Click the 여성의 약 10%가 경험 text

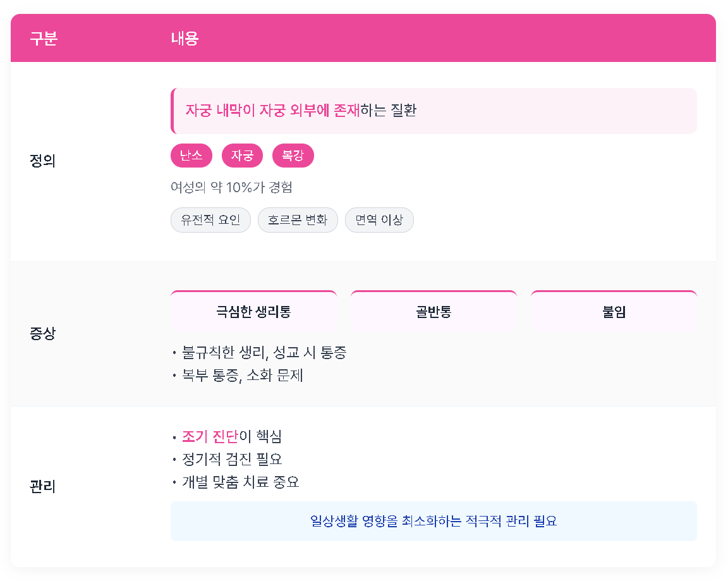(x=232, y=187)
